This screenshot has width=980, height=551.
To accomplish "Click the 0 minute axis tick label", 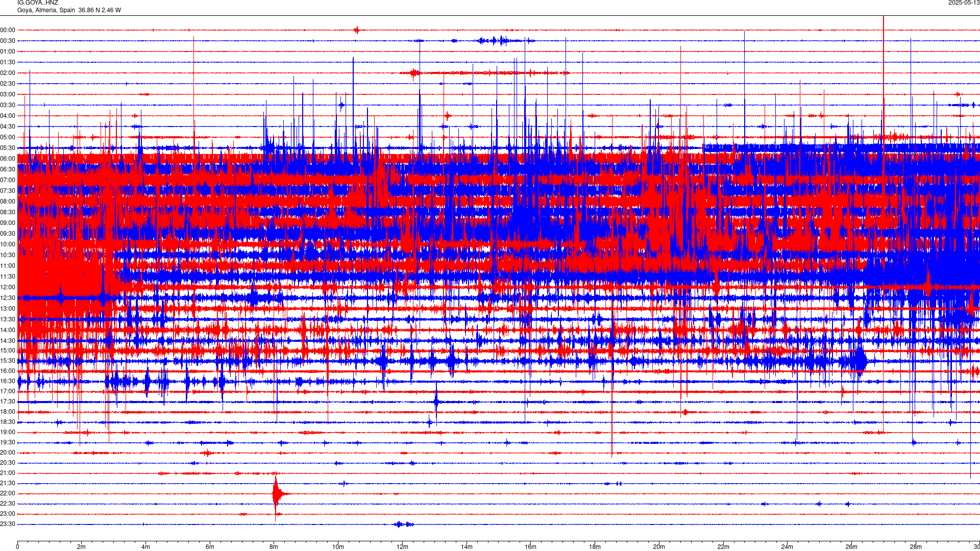I will (x=17, y=547).
